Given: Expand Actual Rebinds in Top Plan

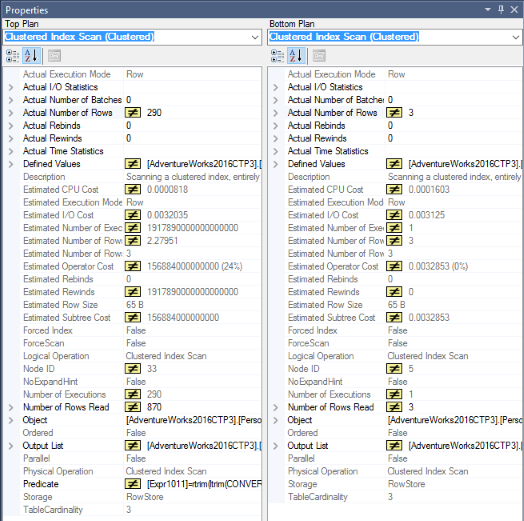Looking at the screenshot, I should coord(11,126).
